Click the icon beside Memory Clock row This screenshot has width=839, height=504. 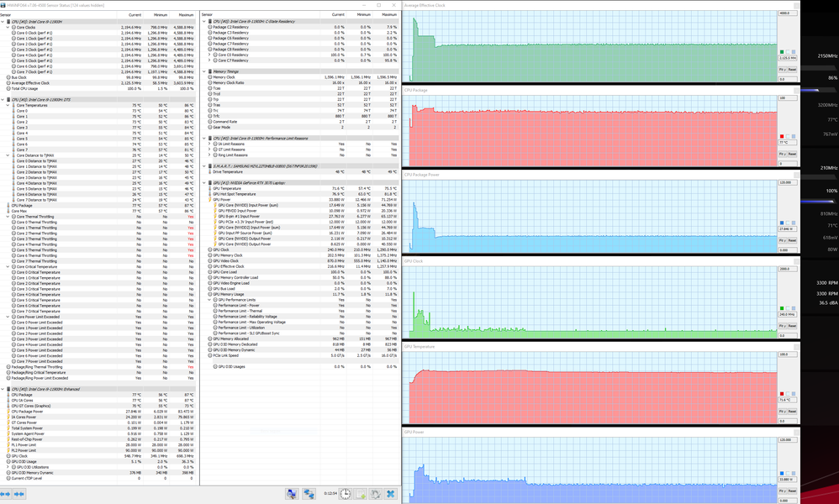(210, 77)
